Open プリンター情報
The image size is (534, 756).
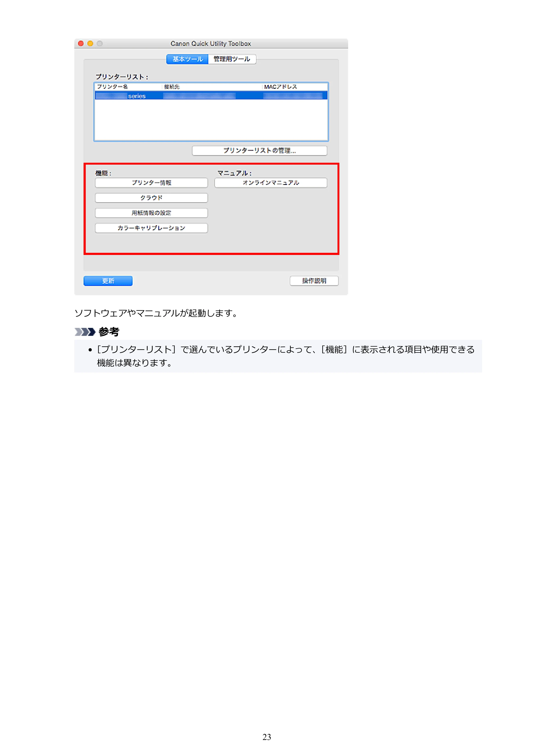(x=151, y=183)
